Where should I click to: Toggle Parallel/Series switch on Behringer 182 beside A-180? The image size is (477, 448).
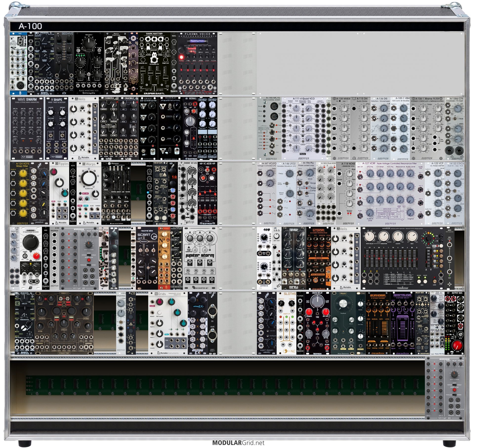pyautogui.click(x=89, y=265)
